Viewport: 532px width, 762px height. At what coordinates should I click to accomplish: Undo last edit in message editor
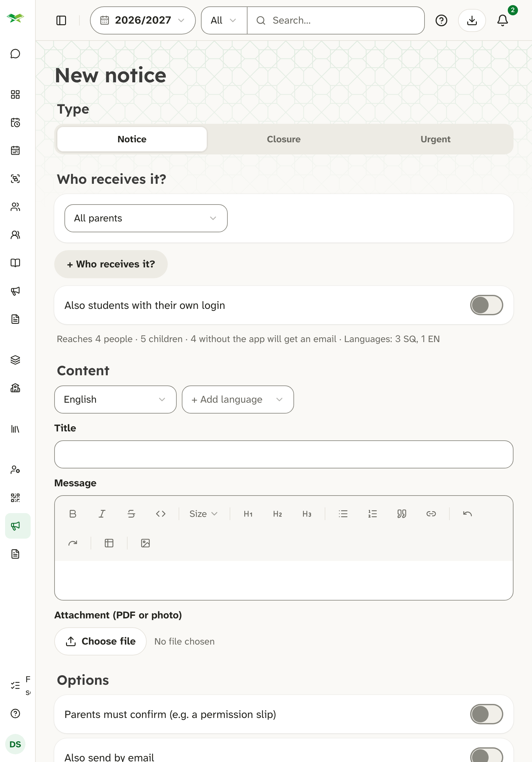tap(467, 514)
